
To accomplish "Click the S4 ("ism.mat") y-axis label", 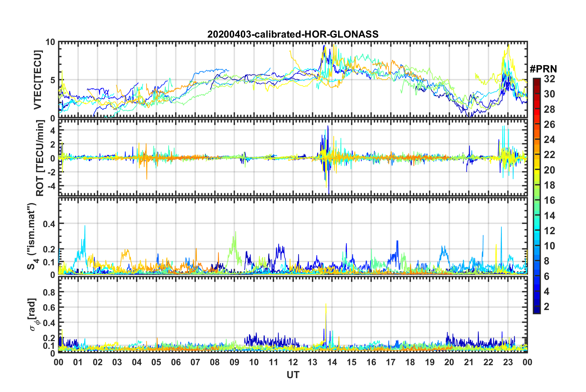I will pyautogui.click(x=32, y=236).
